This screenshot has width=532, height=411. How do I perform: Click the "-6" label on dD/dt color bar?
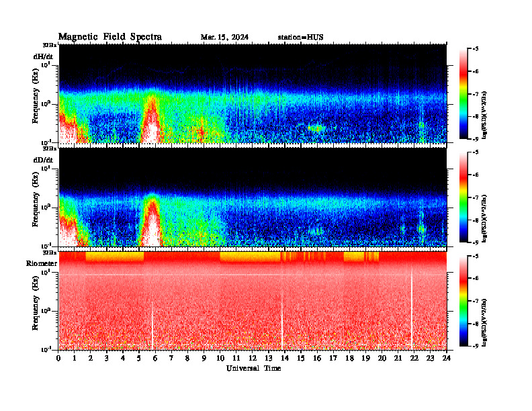[476, 175]
